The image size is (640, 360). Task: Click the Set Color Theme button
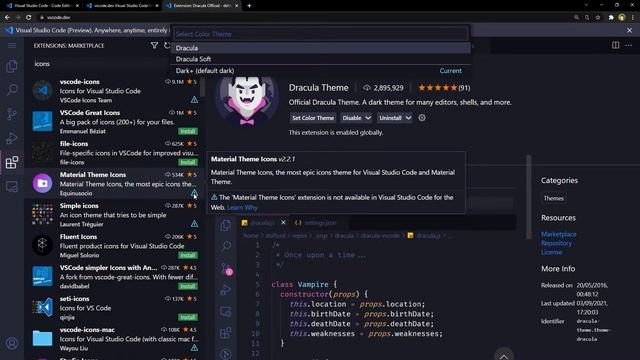[313, 118]
